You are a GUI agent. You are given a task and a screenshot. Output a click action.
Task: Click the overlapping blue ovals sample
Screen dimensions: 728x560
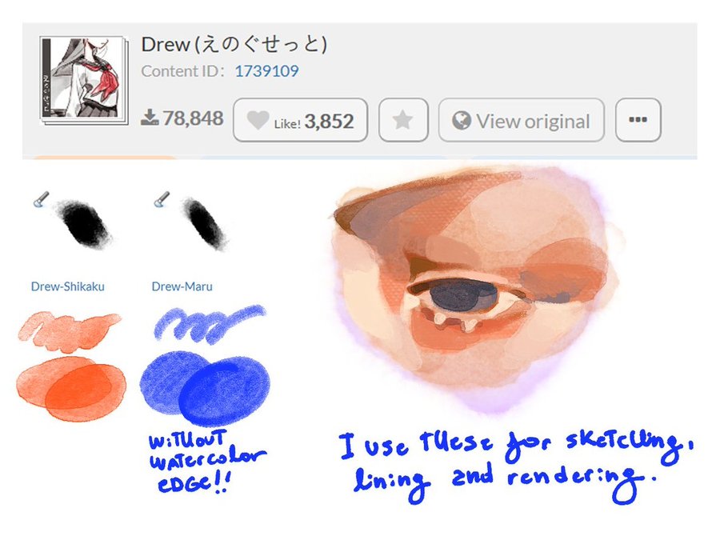205,388
